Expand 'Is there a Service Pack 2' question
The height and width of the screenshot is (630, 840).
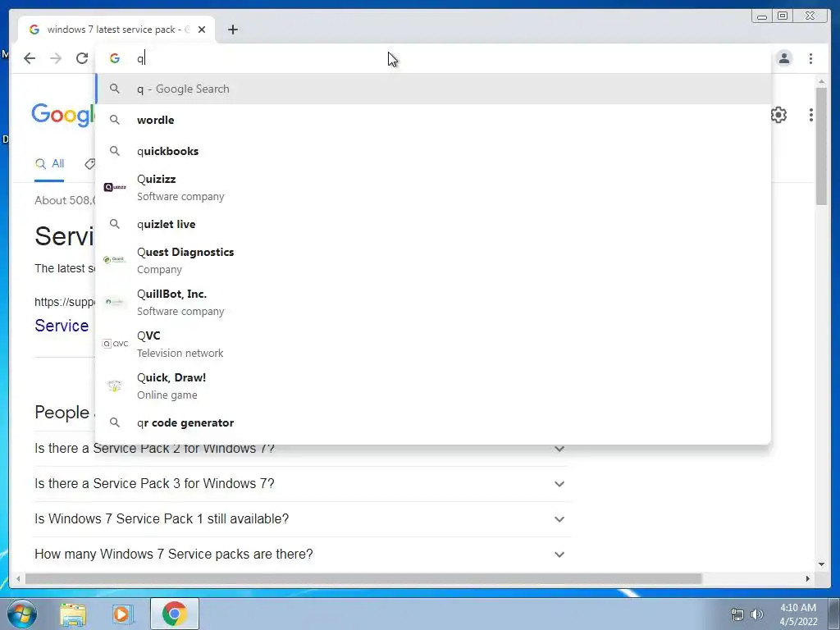pos(302,449)
